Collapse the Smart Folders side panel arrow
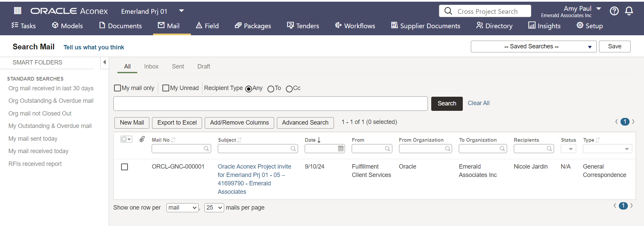This screenshot has height=226, width=644. 104,62
